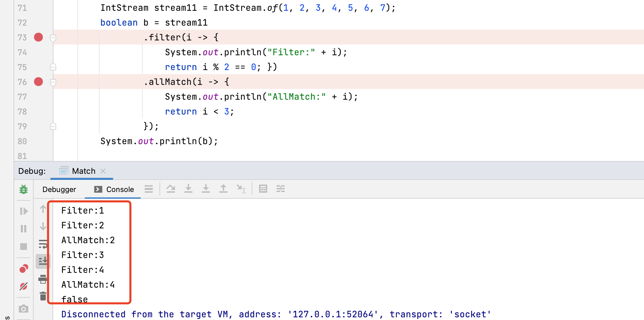Image resolution: width=644 pixels, height=320 pixels.
Task: Click line number 80 in the gutter
Action: point(22,141)
